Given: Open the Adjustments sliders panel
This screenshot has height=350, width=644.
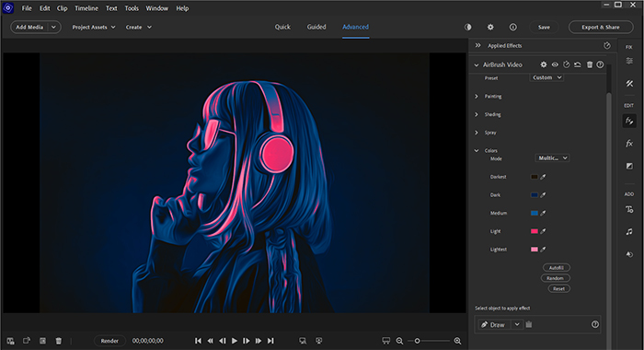Looking at the screenshot, I should pyautogui.click(x=629, y=61).
